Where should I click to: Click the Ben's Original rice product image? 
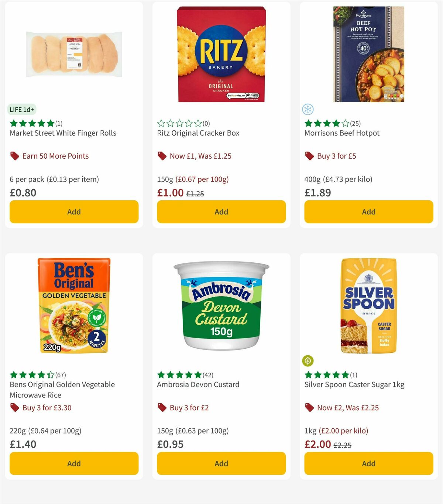(x=73, y=306)
